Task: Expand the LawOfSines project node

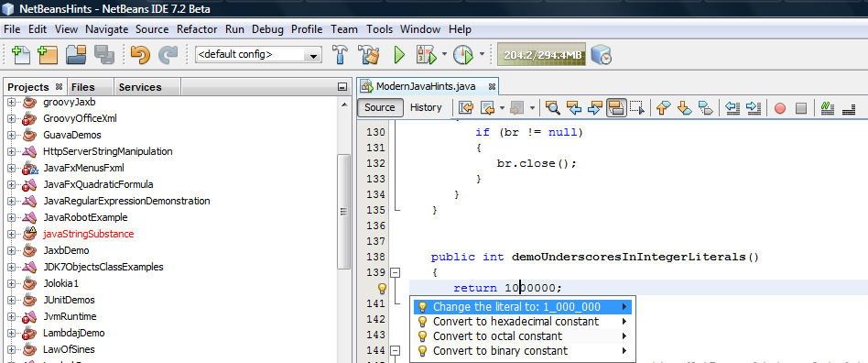Action: (x=11, y=349)
